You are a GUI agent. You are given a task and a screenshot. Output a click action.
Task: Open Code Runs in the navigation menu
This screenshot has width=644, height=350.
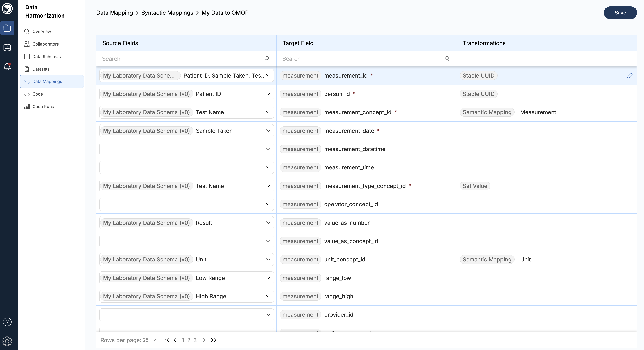[x=52, y=107]
